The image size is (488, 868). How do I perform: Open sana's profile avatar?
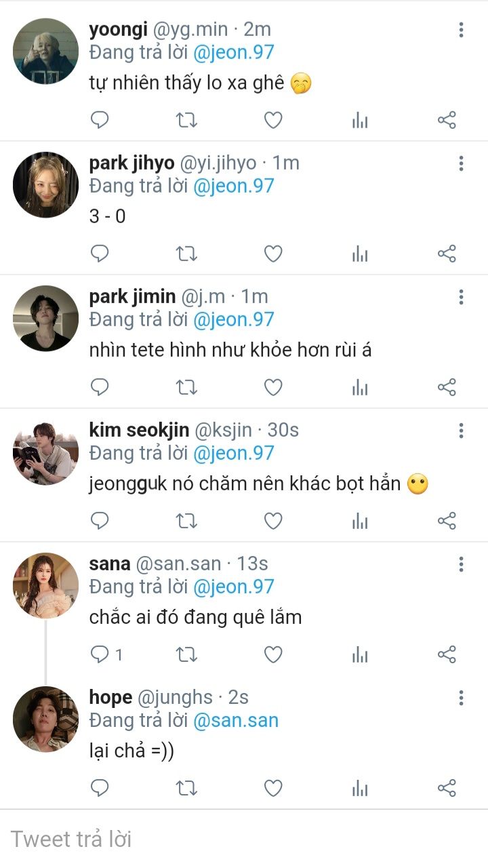[x=46, y=585]
